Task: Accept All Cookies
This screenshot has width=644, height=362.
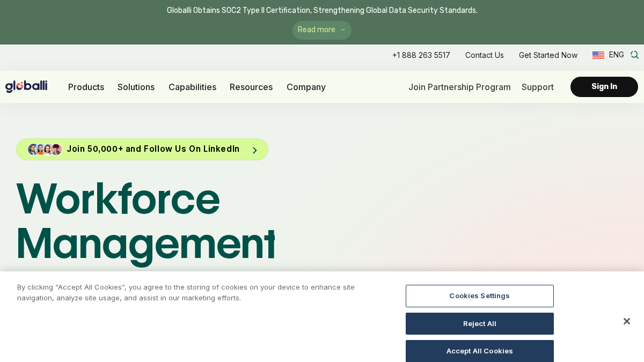Action: coord(480,351)
